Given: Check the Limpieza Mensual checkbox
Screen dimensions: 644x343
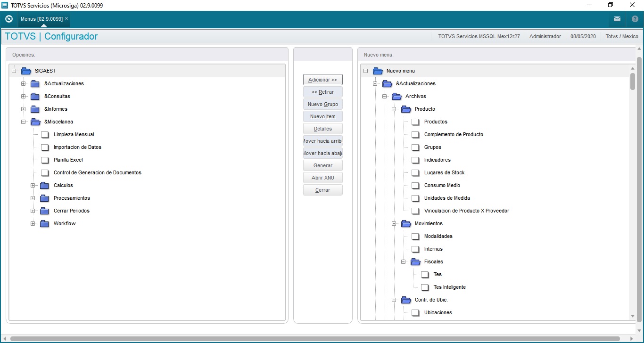Looking at the screenshot, I should tap(45, 134).
